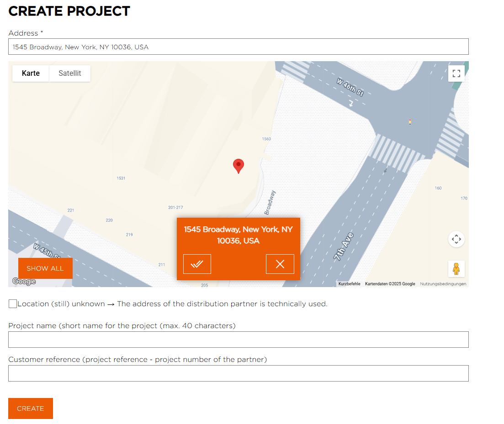Open Kurzbefehle keyboard shortcuts link

[349, 284]
